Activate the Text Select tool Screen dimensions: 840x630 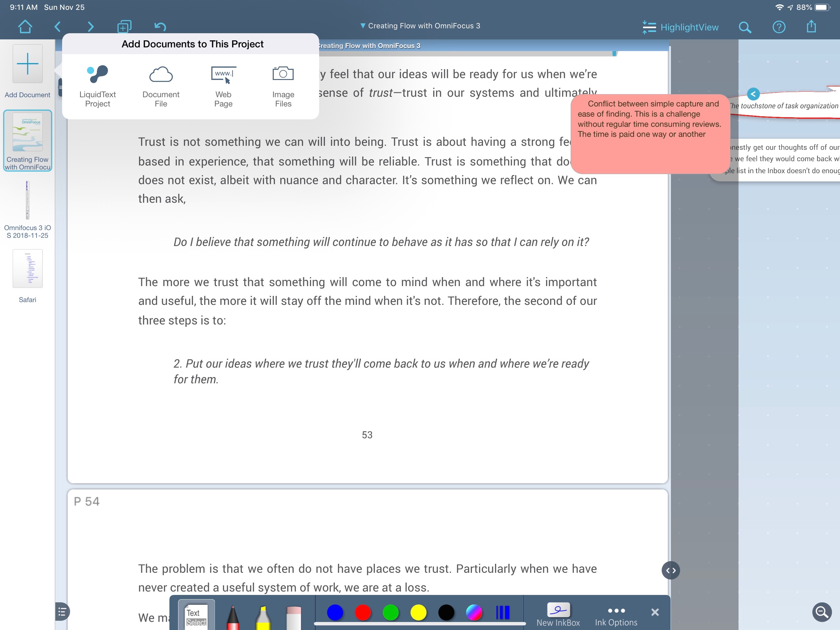coord(196,615)
